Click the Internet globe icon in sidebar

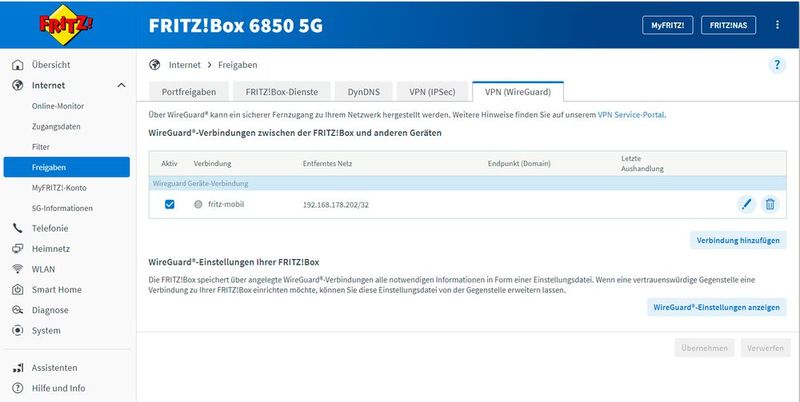tap(17, 85)
